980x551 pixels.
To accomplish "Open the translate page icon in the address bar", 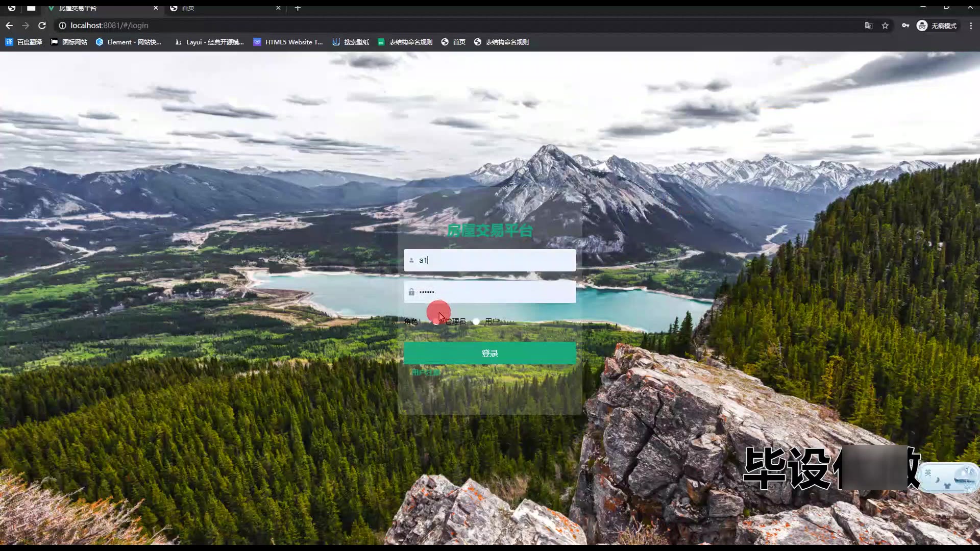I will (868, 26).
